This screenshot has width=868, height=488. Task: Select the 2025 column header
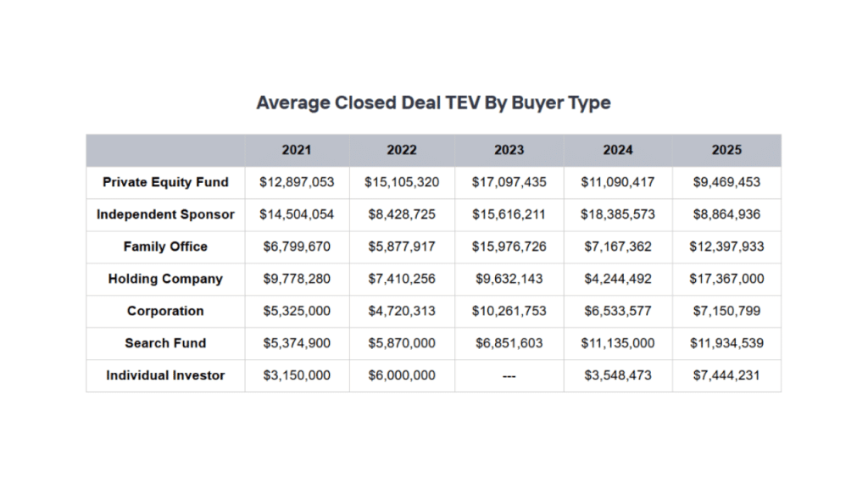(x=726, y=150)
